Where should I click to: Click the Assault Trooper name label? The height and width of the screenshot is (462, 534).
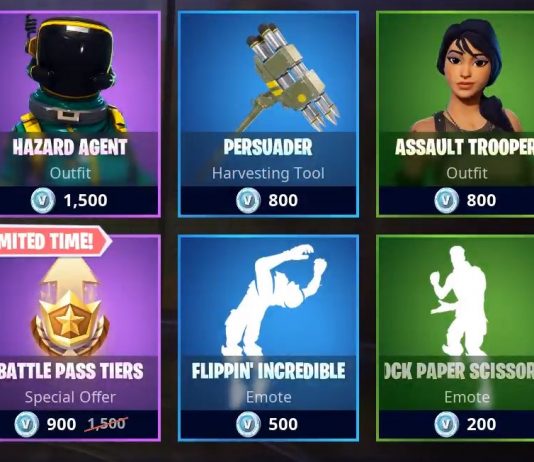coord(465,147)
